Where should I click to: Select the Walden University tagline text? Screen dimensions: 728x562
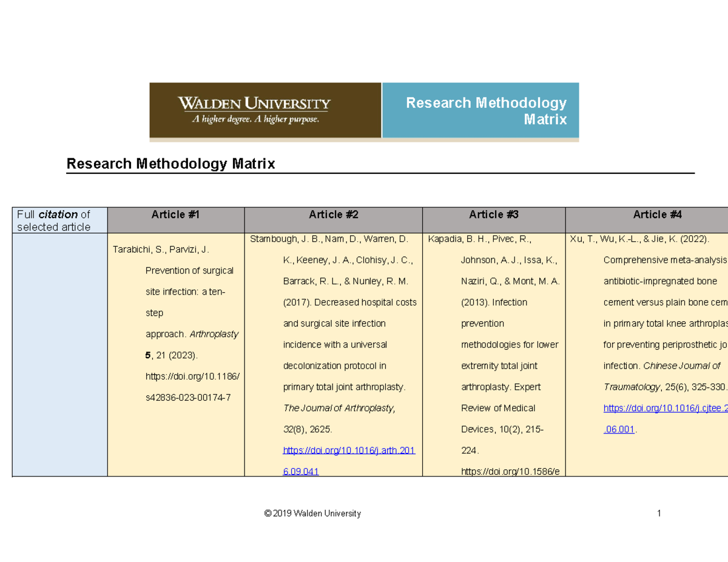pos(255,119)
